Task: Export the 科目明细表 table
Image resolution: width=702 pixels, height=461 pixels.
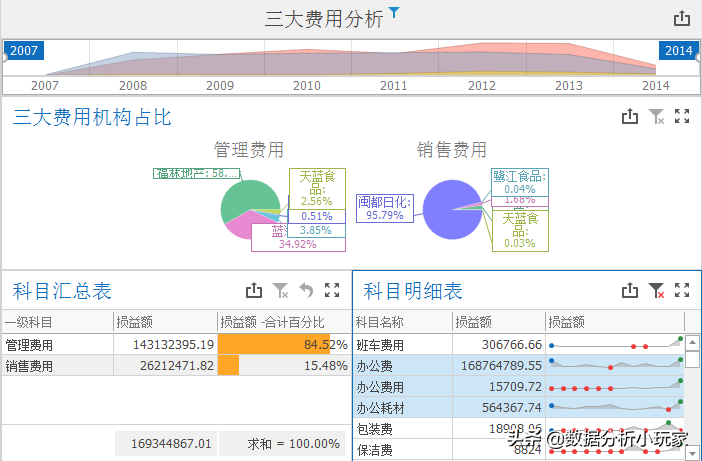Action: (630, 291)
